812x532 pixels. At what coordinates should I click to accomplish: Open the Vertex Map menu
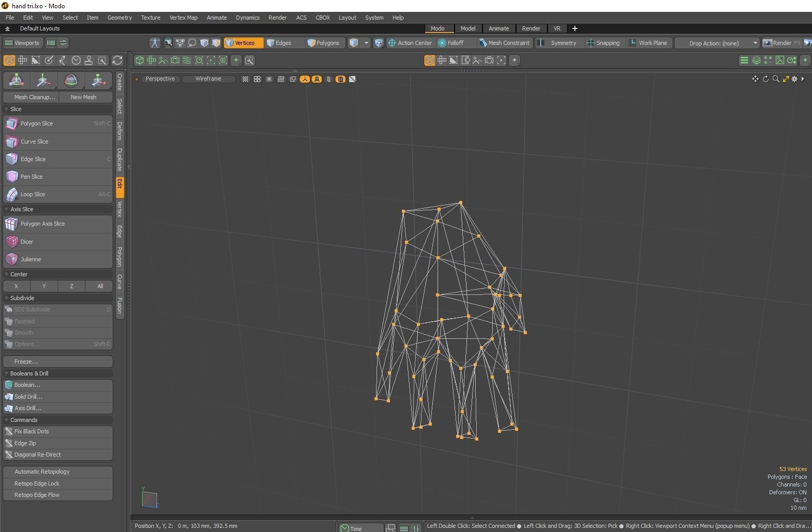(x=183, y=18)
